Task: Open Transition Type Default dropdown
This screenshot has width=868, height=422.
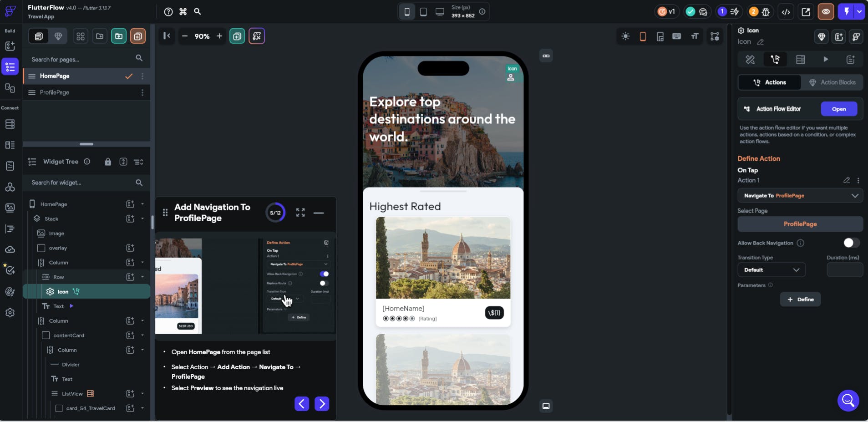Action: (x=772, y=269)
